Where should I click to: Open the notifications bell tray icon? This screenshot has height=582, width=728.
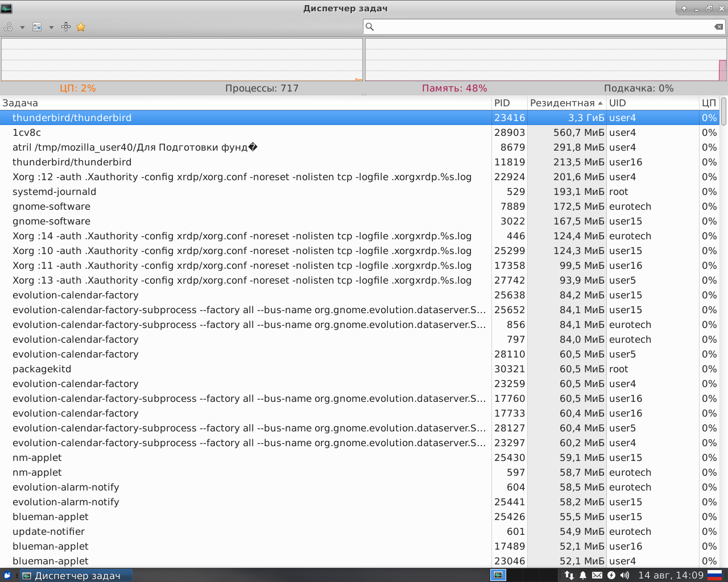[x=583, y=575]
